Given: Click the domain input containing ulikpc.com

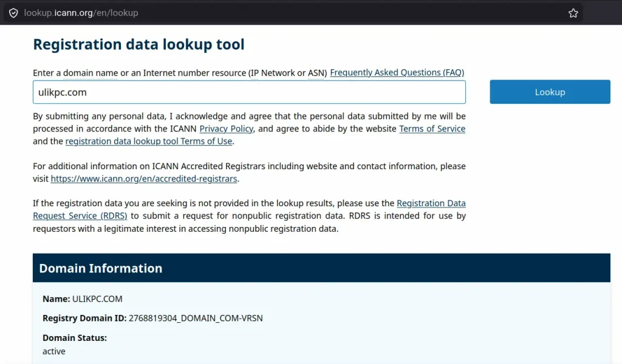Looking at the screenshot, I should tap(249, 92).
